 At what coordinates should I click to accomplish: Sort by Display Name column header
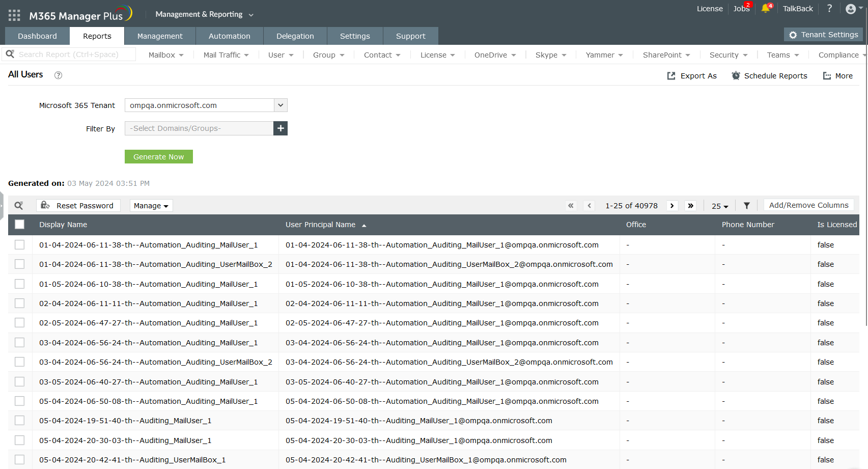click(x=63, y=225)
